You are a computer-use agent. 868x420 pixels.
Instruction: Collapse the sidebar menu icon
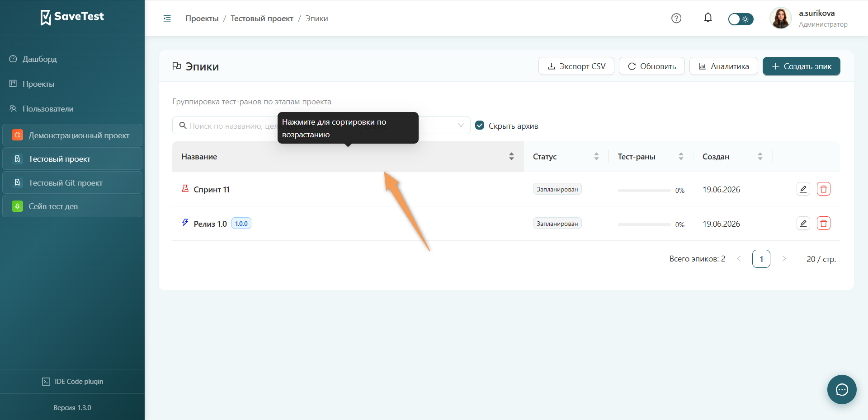(x=167, y=19)
